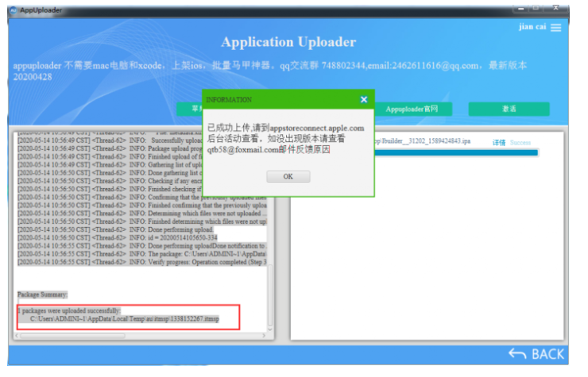588x377 pixels.
Task: Click the vertical scrollbar down arrow in log
Action: coord(270,329)
